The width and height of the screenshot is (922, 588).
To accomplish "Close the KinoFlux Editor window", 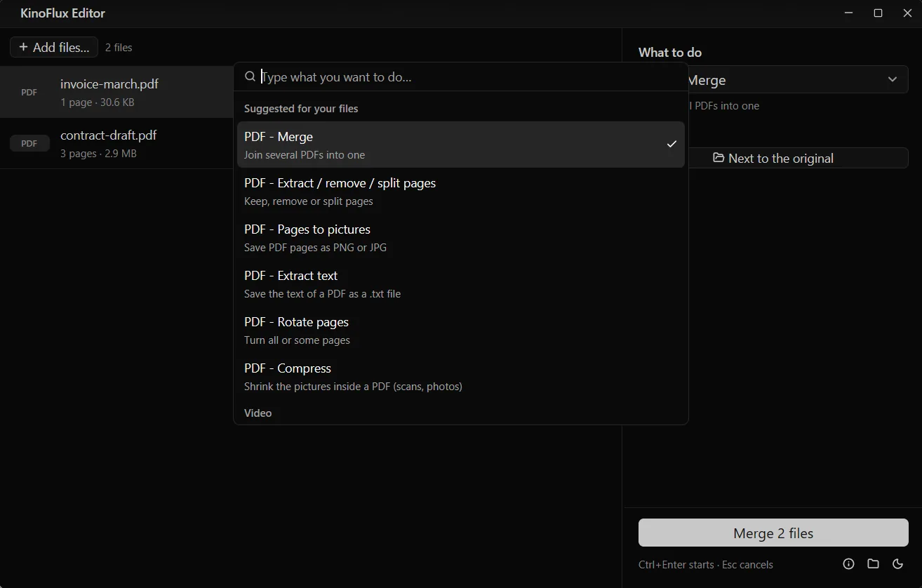I will coord(907,13).
